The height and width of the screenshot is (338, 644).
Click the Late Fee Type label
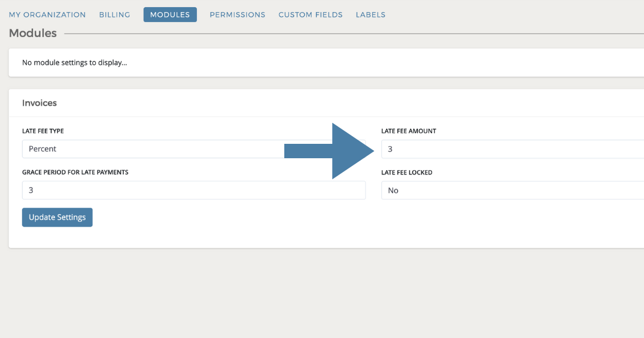point(43,131)
